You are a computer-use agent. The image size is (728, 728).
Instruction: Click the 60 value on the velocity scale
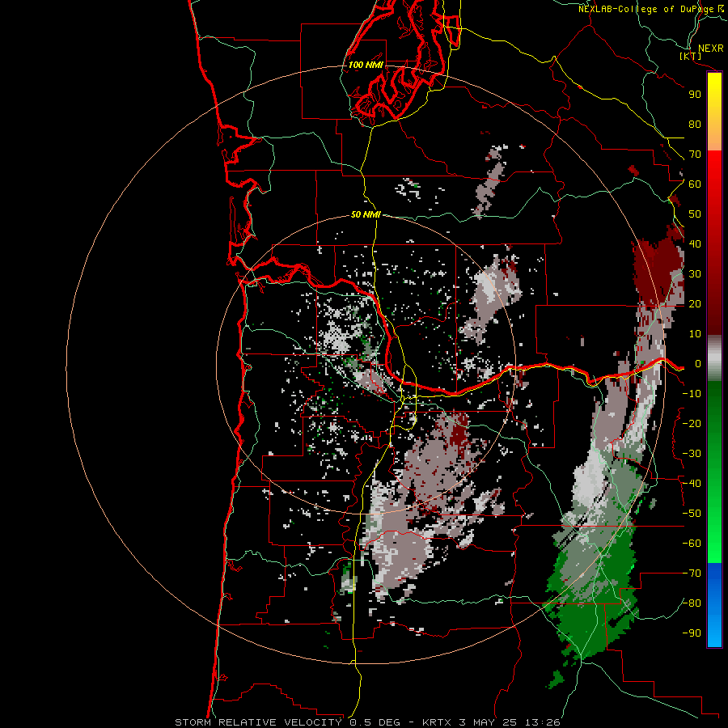point(695,184)
